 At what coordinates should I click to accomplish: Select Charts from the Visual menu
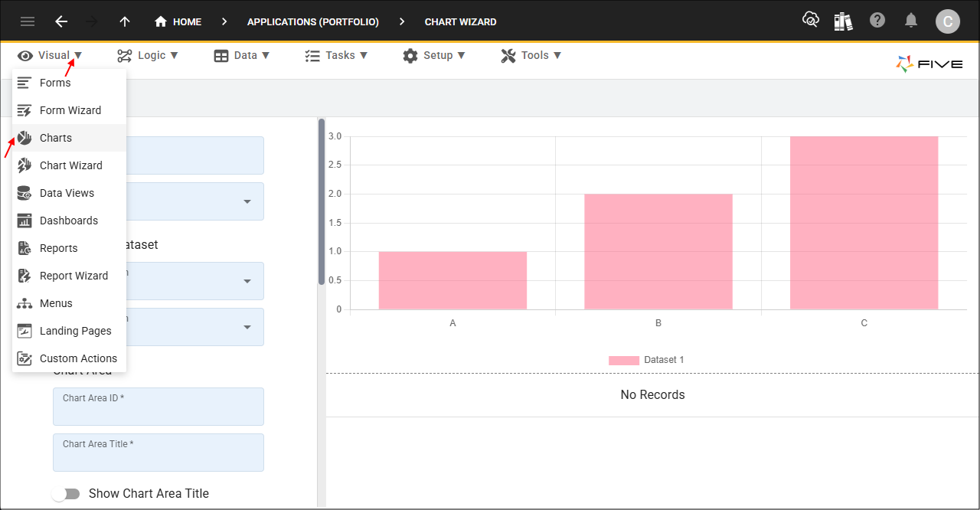(x=56, y=138)
